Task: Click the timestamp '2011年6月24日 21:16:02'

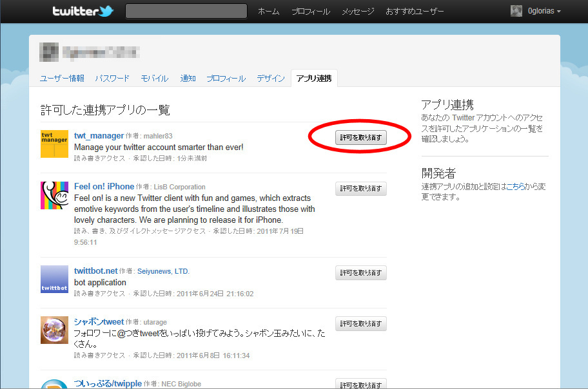Action: 215,294
